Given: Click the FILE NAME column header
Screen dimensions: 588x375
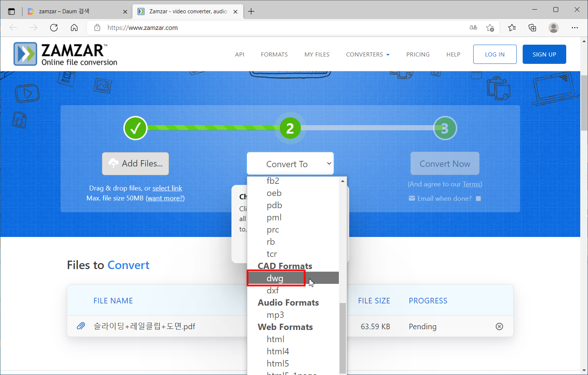Looking at the screenshot, I should (113, 301).
